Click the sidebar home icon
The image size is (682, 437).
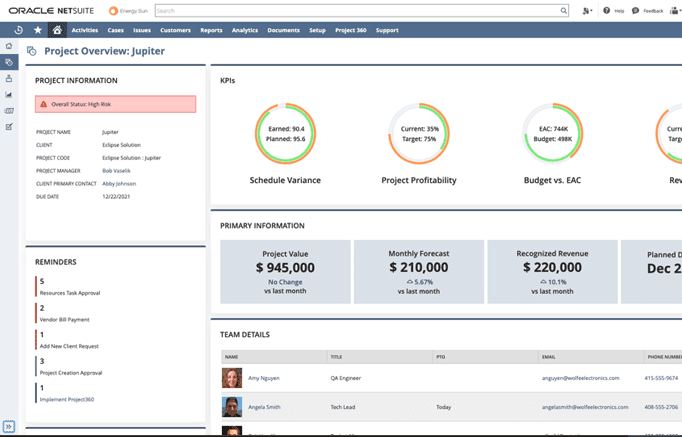tap(9, 46)
